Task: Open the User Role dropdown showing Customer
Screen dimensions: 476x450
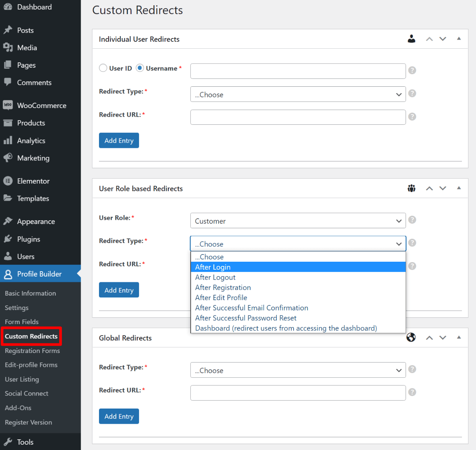Action: coord(298,221)
